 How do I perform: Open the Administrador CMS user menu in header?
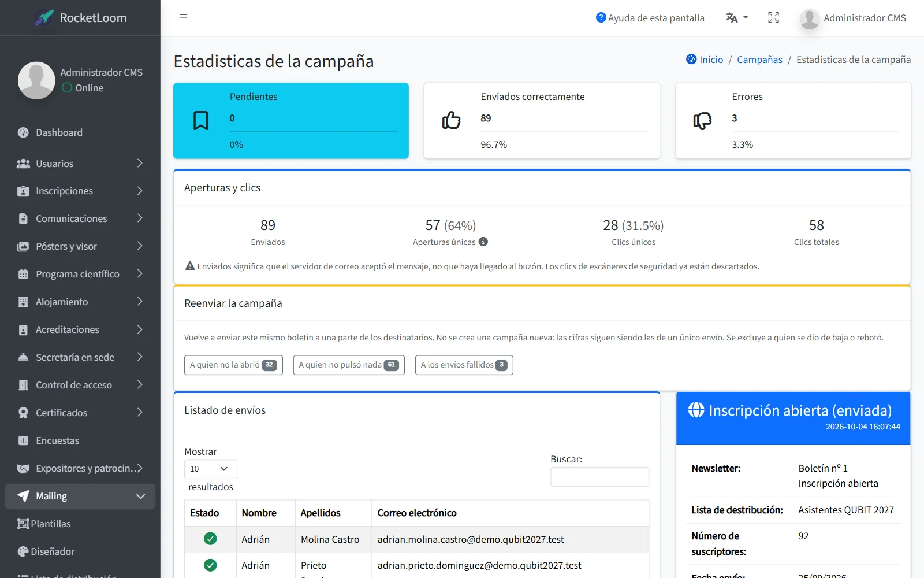point(853,18)
